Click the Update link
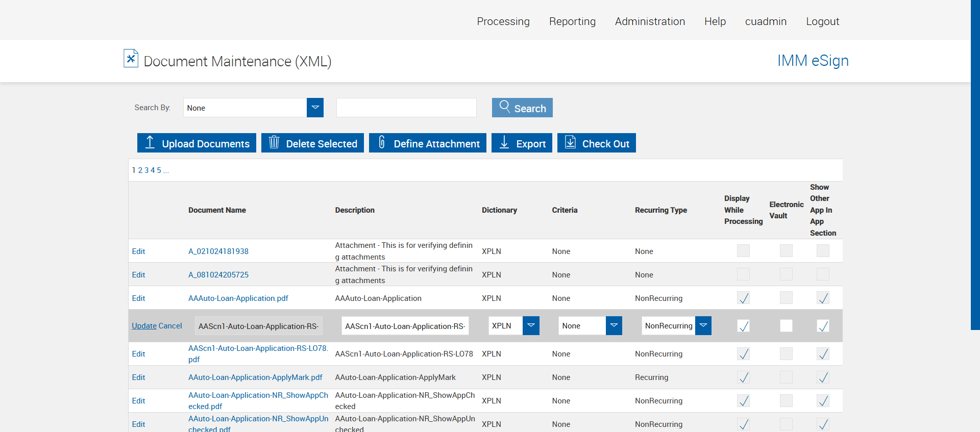This screenshot has width=980, height=432. [144, 326]
